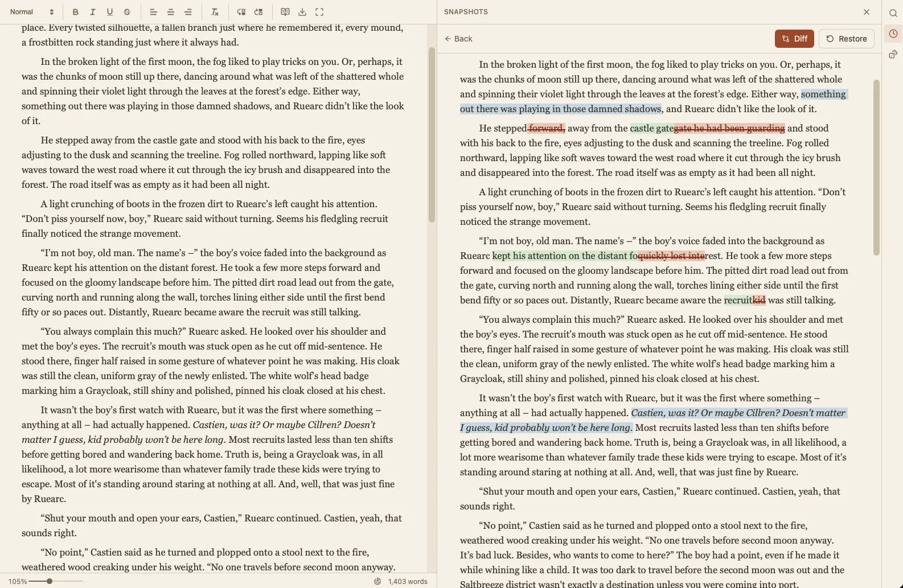Close the Snapshots panel
The image size is (903, 588).
click(x=867, y=12)
